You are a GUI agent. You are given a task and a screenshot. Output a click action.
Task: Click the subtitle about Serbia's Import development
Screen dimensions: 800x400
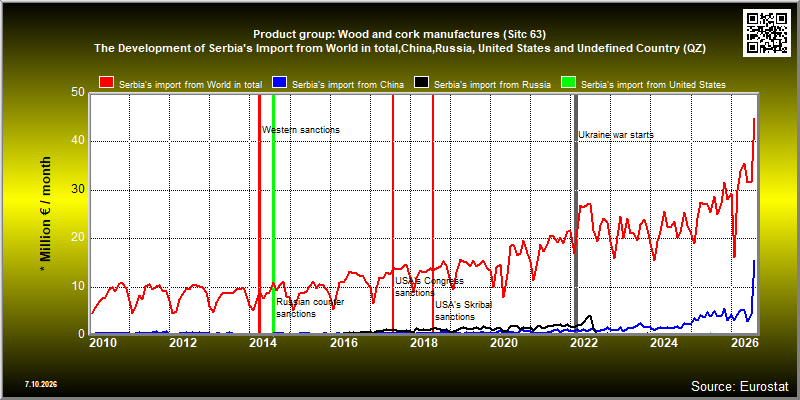[399, 48]
